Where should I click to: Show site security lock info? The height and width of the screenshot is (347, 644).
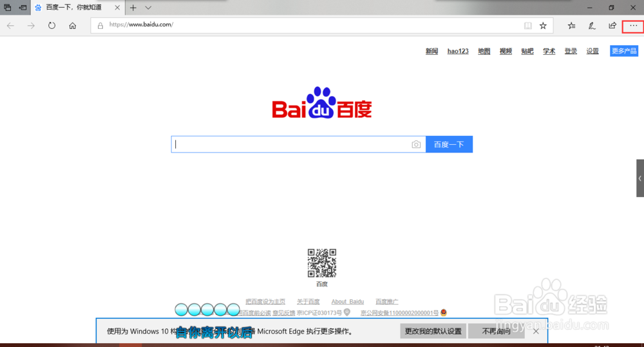click(x=100, y=26)
